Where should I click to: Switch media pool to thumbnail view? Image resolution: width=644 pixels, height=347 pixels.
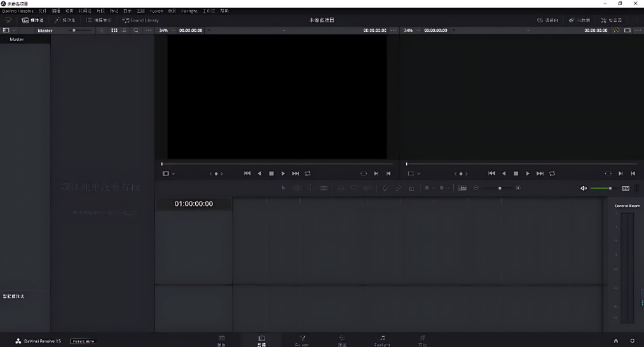[114, 31]
